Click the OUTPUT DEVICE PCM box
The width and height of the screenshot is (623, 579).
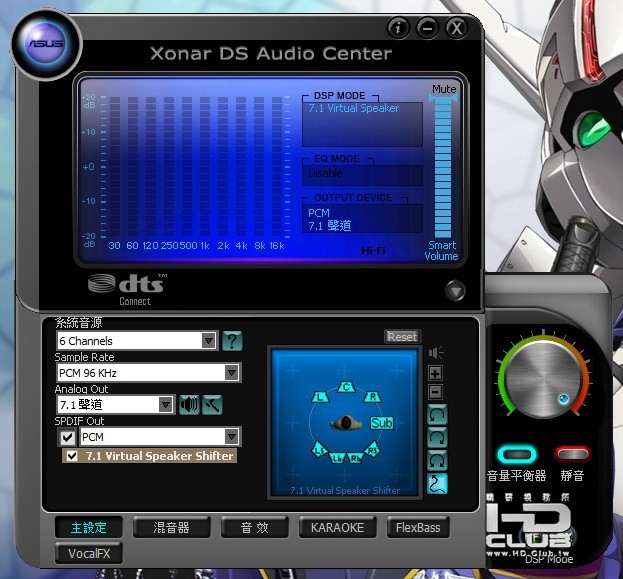(x=362, y=219)
